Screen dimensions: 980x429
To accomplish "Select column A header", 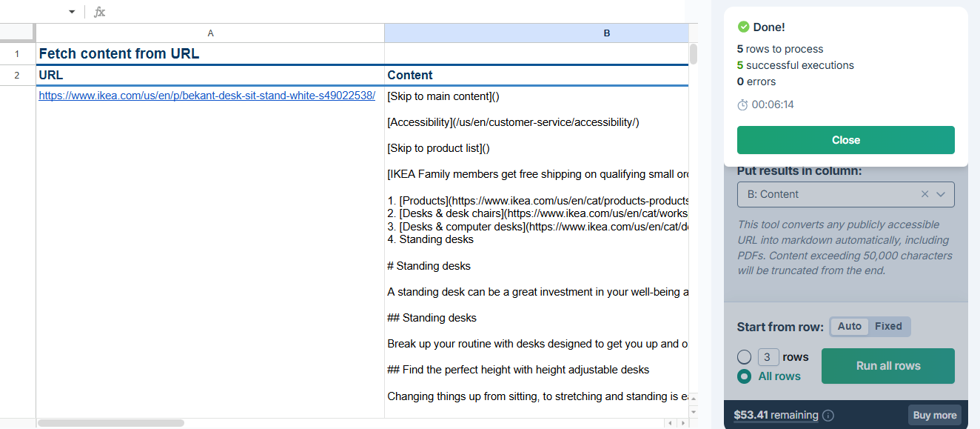I will (x=210, y=33).
